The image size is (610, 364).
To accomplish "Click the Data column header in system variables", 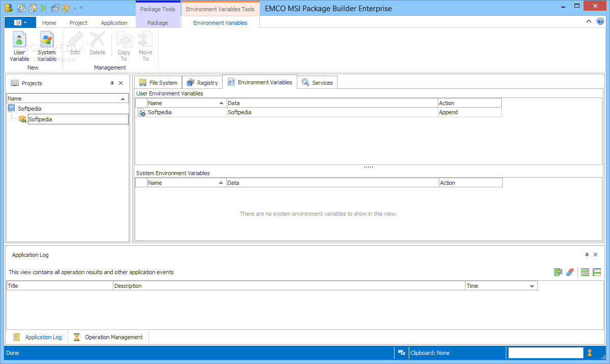I will coord(333,183).
